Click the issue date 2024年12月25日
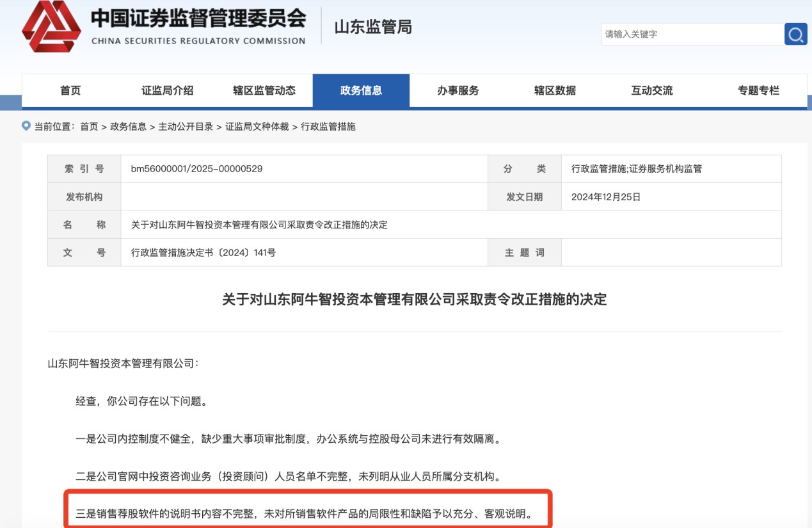The image size is (812, 528). click(x=605, y=197)
